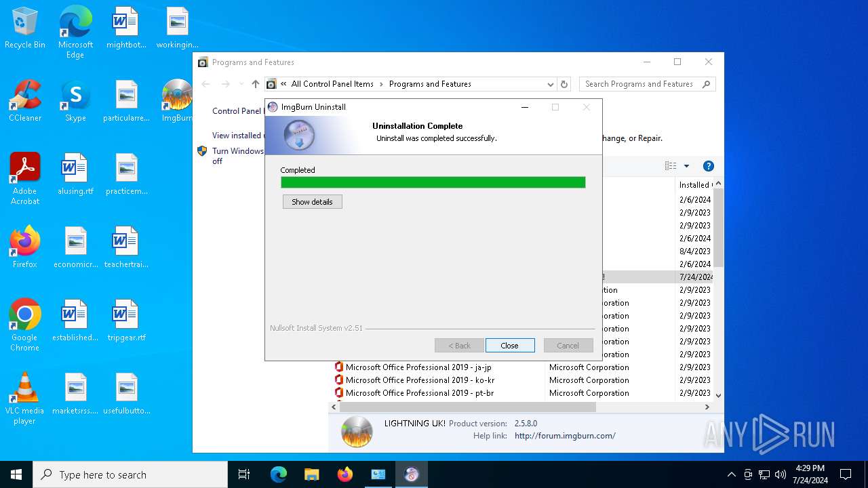Switch to Control Panel taskbar item

(x=378, y=474)
